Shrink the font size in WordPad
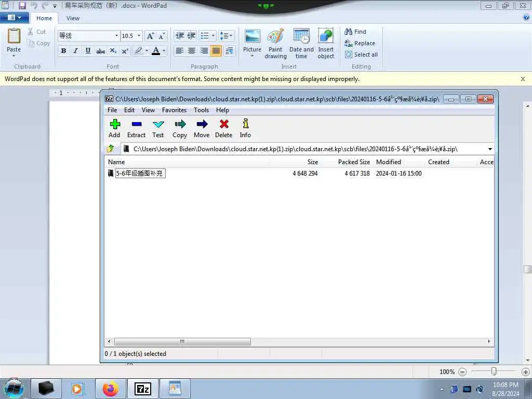Viewport: 532px width, 399px height. click(162, 36)
